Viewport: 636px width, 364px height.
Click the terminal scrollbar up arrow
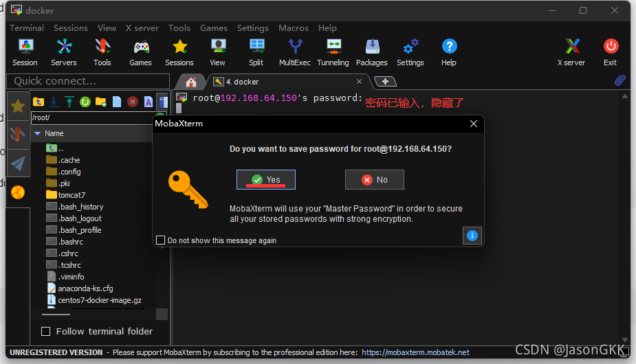point(624,96)
